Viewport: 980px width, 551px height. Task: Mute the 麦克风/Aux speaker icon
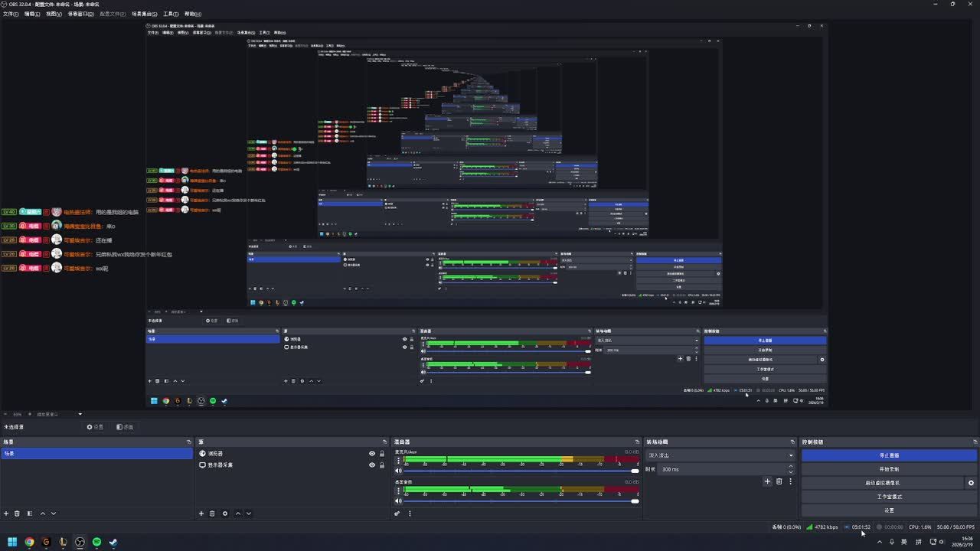(x=398, y=471)
